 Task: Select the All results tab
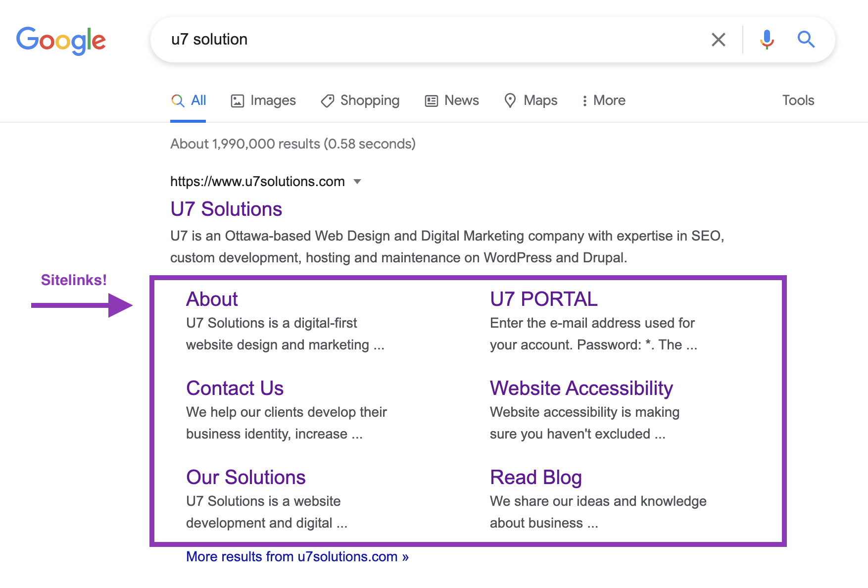189,100
